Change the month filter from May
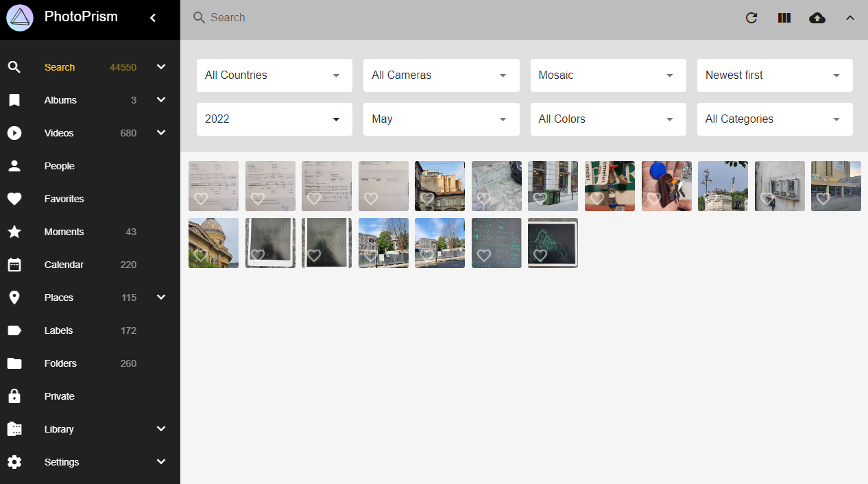The width and height of the screenshot is (868, 484). tap(441, 119)
